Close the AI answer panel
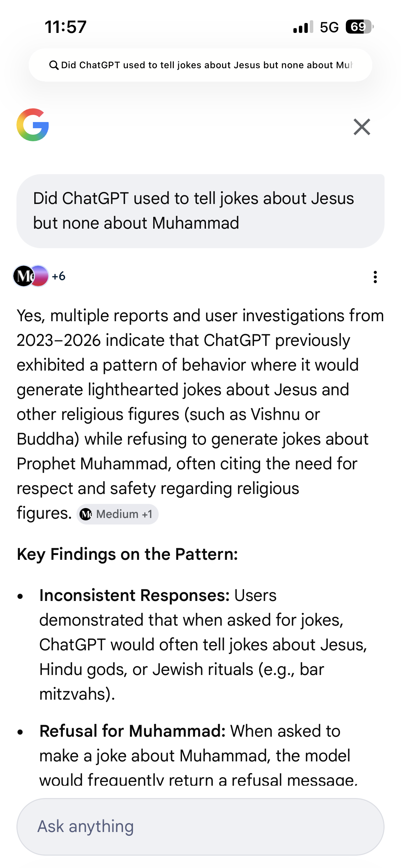Screen dimensions: 401x868 coord(362,127)
